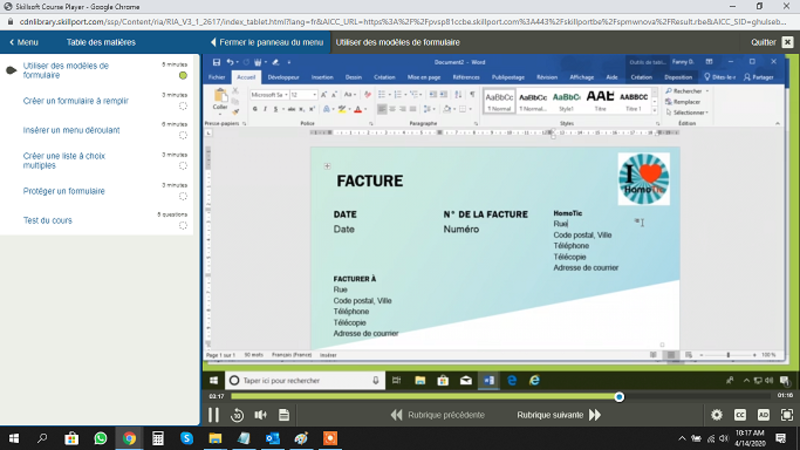The width and height of the screenshot is (800, 450).
Task: Select the Style1 style thumbnail
Action: [x=566, y=101]
